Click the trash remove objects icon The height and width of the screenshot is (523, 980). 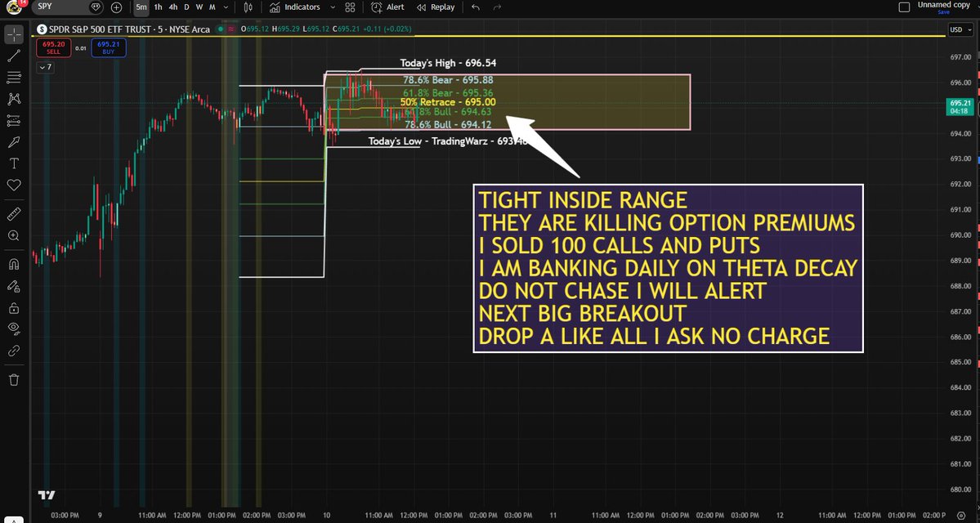(x=14, y=380)
